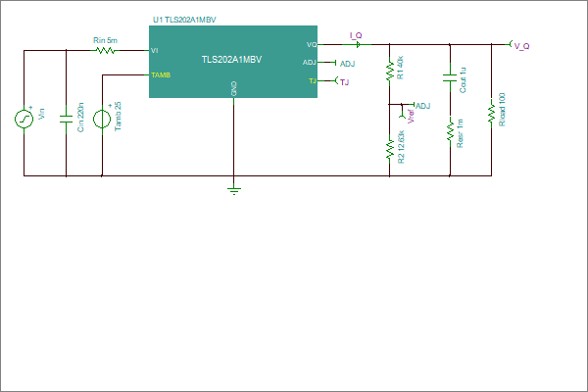Click the V_Q voltage probe marker
Viewport: 588px width, 392px height.
click(511, 44)
